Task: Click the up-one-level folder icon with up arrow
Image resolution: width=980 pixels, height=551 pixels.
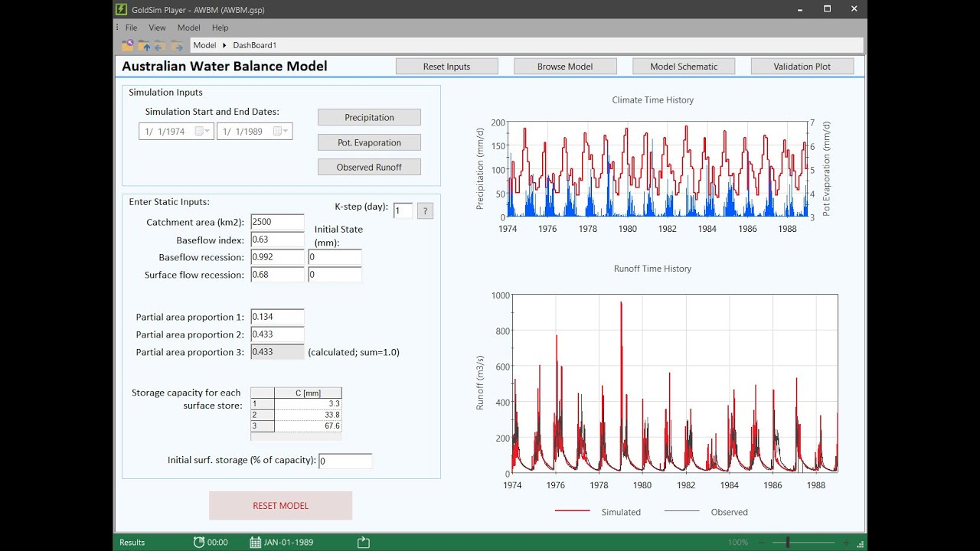Action: tap(144, 45)
